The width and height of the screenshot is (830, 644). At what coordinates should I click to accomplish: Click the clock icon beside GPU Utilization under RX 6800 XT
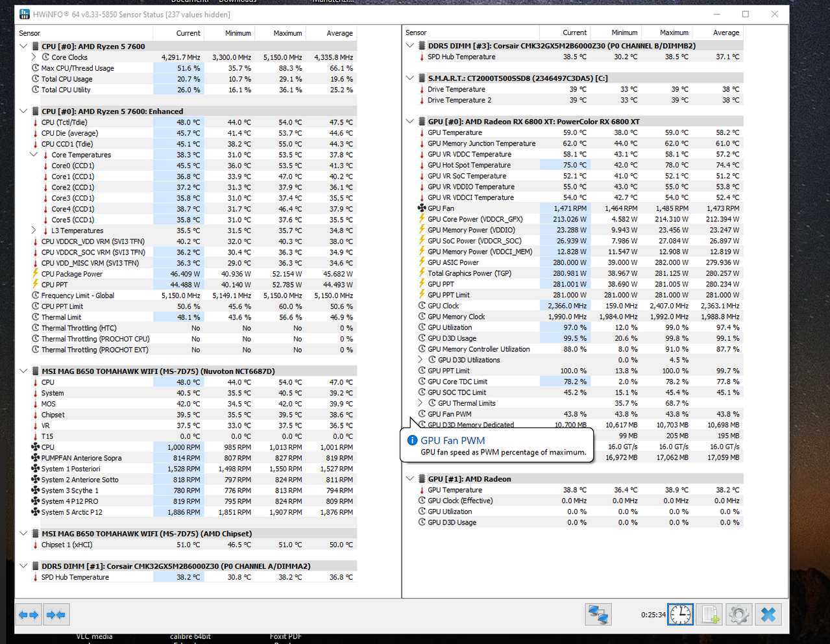click(x=422, y=328)
